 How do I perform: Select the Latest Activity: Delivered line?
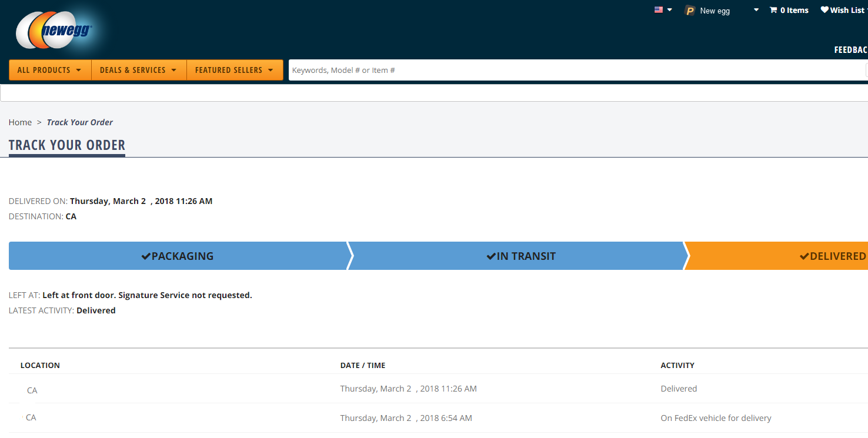(62, 310)
